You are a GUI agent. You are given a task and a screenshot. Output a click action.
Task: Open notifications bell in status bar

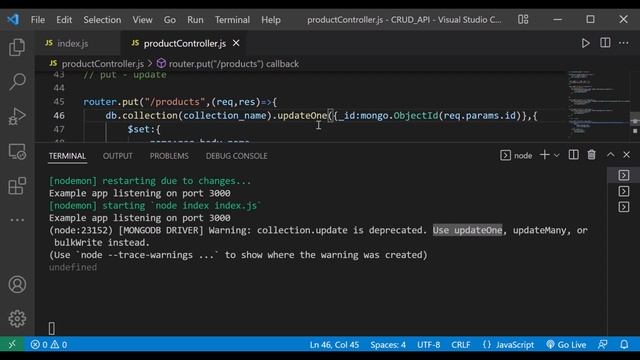(624, 344)
